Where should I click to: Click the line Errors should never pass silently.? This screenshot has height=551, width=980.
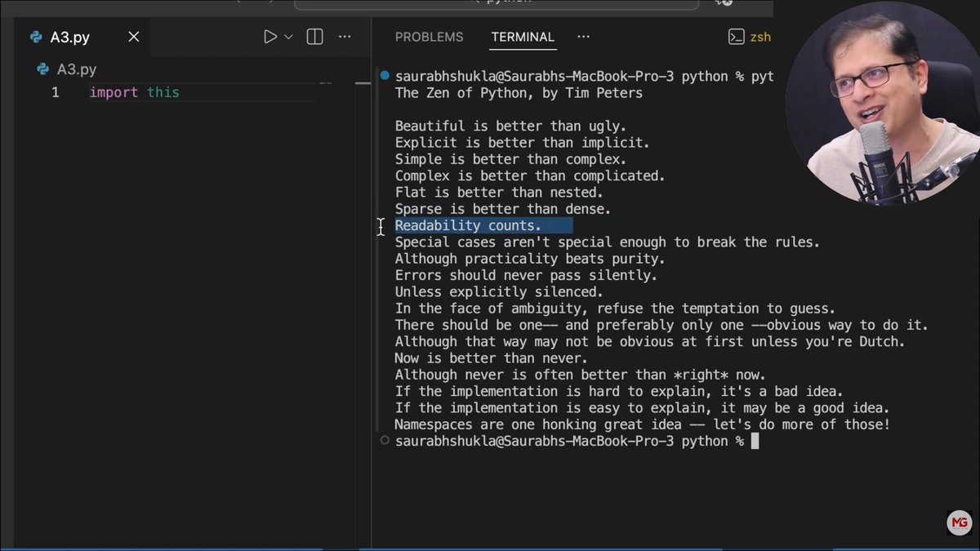pos(526,275)
